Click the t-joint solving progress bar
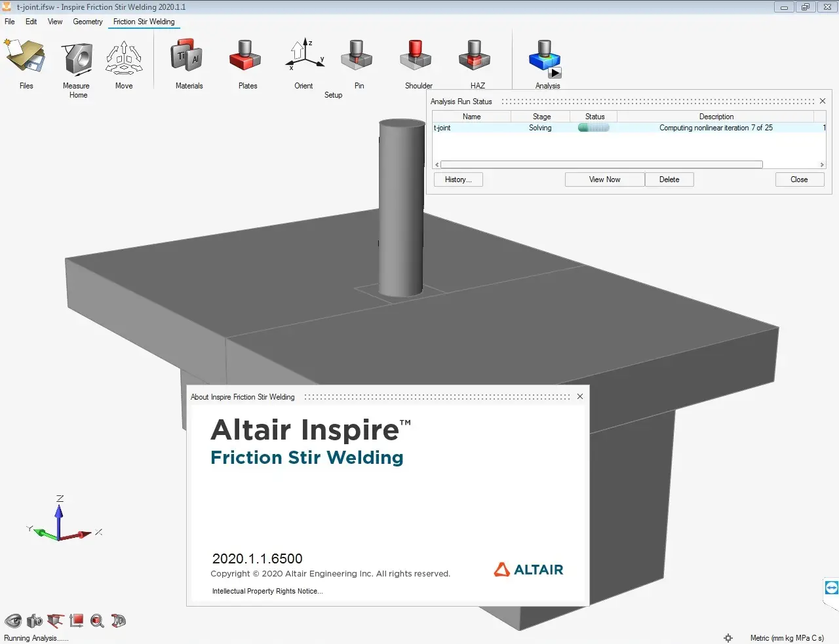This screenshot has width=839, height=644. (x=594, y=128)
